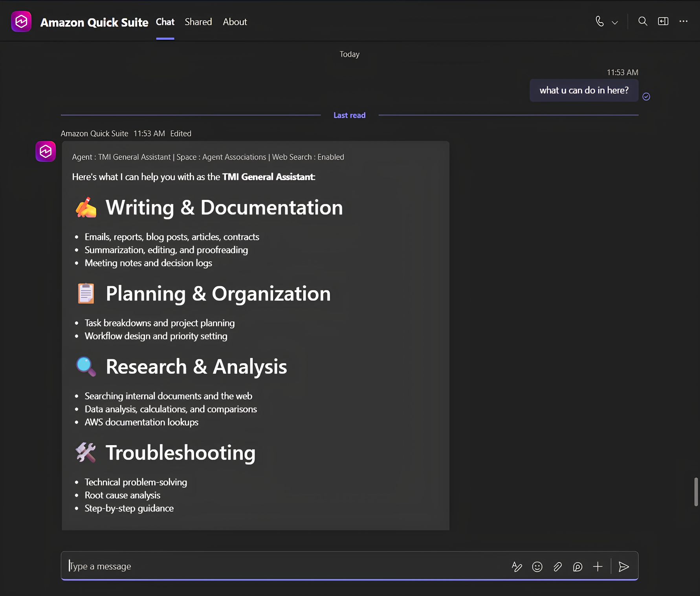Open the About tab

click(x=235, y=22)
